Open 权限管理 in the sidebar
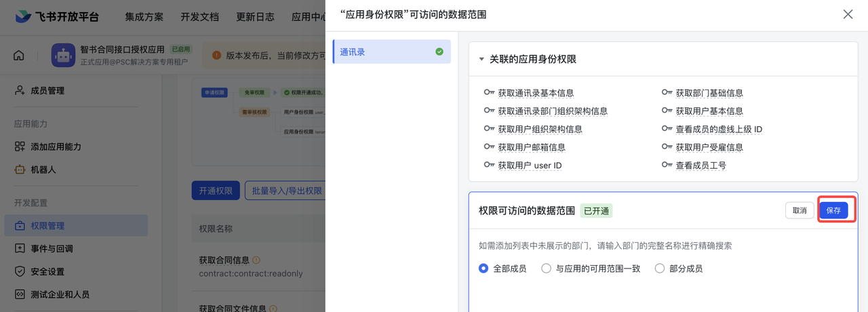Image resolution: width=868 pixels, height=312 pixels. 47,226
